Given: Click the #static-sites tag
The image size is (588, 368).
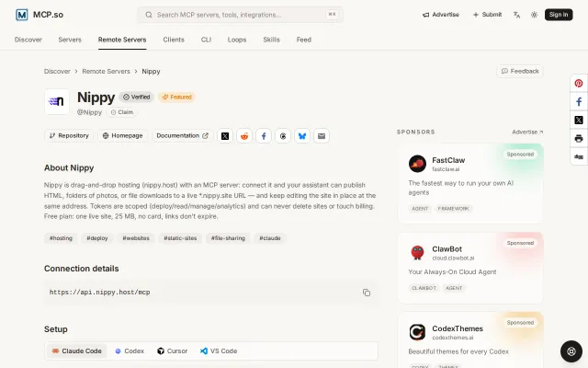Looking at the screenshot, I should pos(180,238).
